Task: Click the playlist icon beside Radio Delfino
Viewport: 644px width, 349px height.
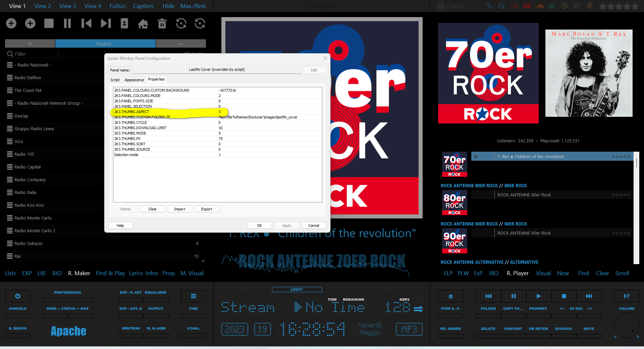Action: 10,78
